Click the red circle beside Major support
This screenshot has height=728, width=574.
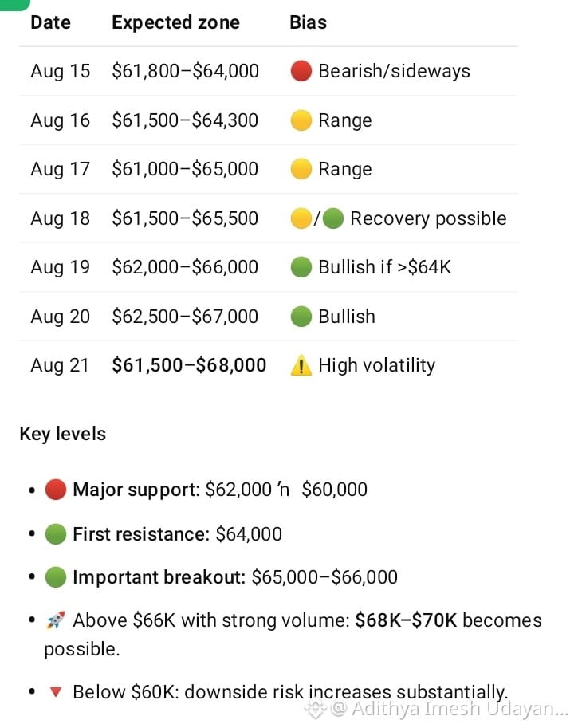(55, 490)
